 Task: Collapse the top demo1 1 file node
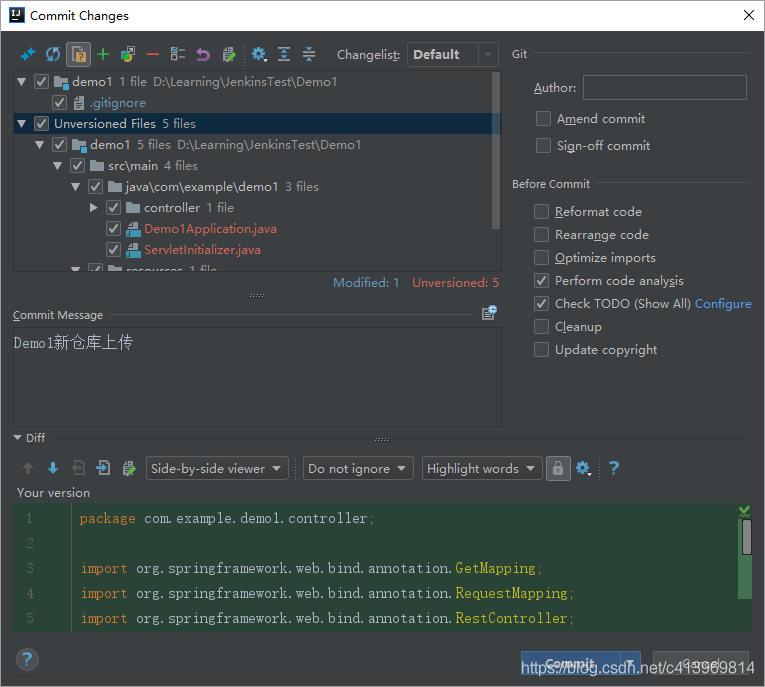[x=21, y=81]
